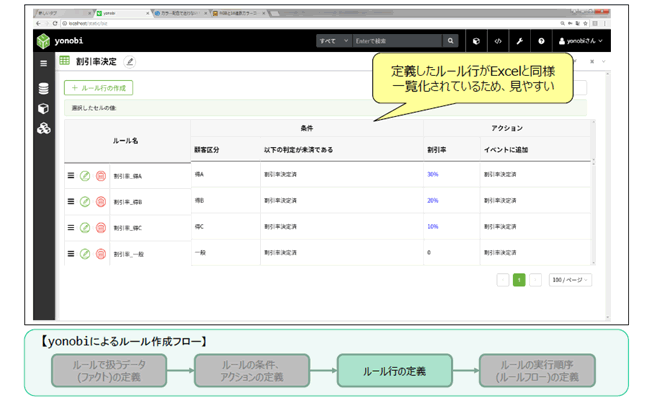Click the pencil icon beside 割引率決定
Viewport: 650px width, 400px height.
pyautogui.click(x=130, y=62)
